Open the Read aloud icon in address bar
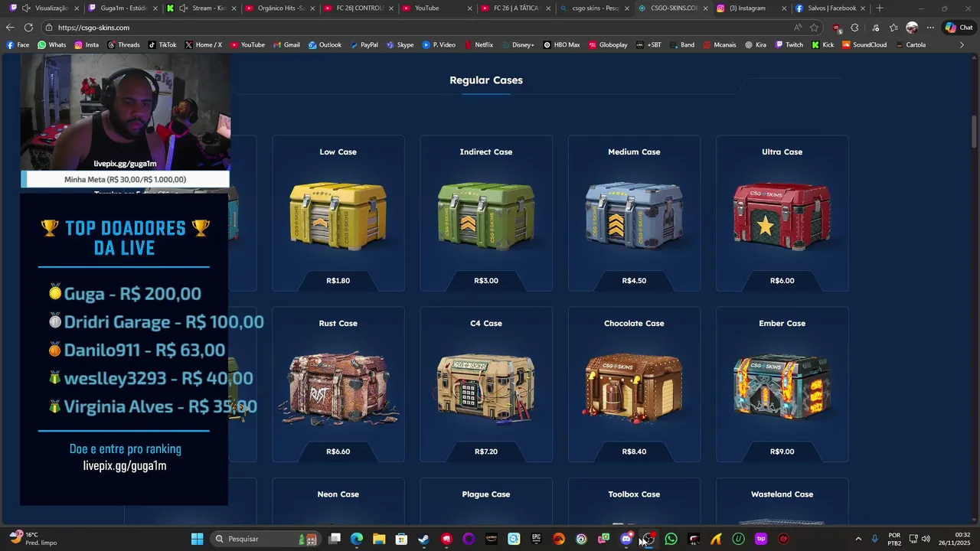 [798, 28]
